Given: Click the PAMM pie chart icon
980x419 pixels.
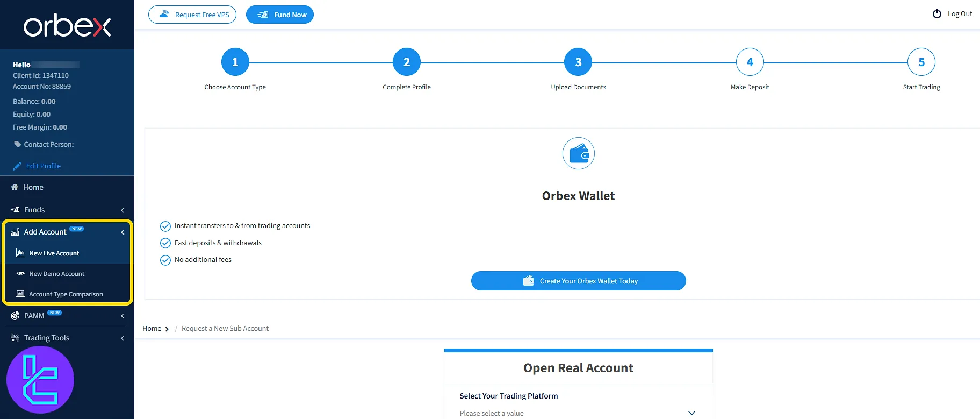Looking at the screenshot, I should pos(15,316).
